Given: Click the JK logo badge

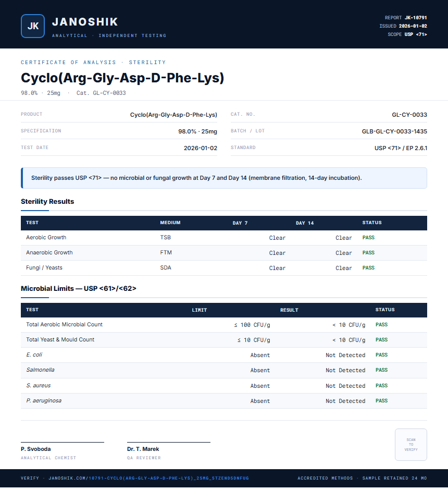Looking at the screenshot, I should pos(33,26).
